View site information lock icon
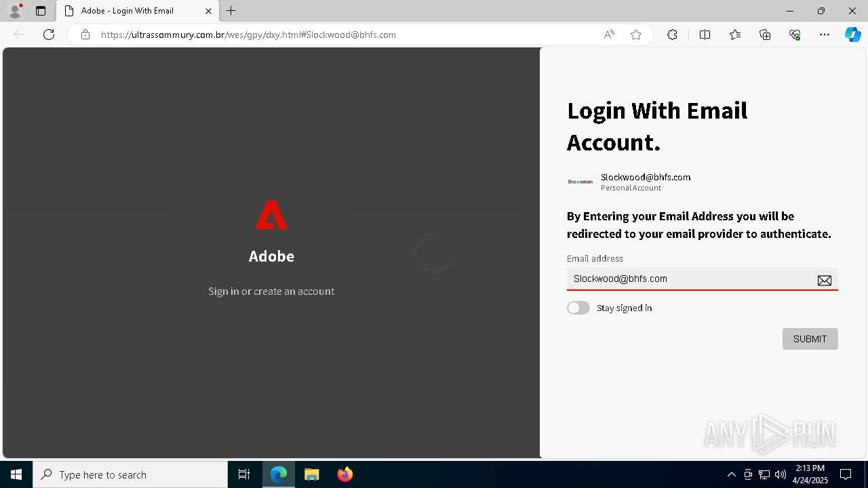 [x=85, y=35]
